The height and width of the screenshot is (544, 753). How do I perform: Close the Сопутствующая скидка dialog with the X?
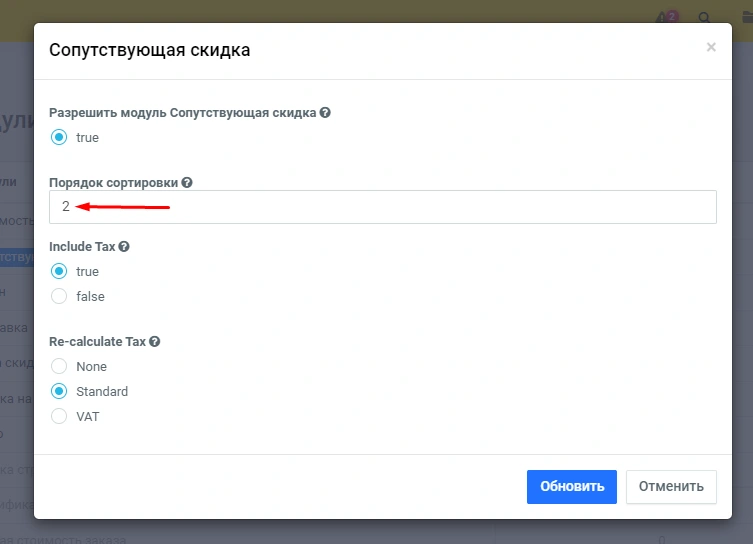(x=711, y=47)
